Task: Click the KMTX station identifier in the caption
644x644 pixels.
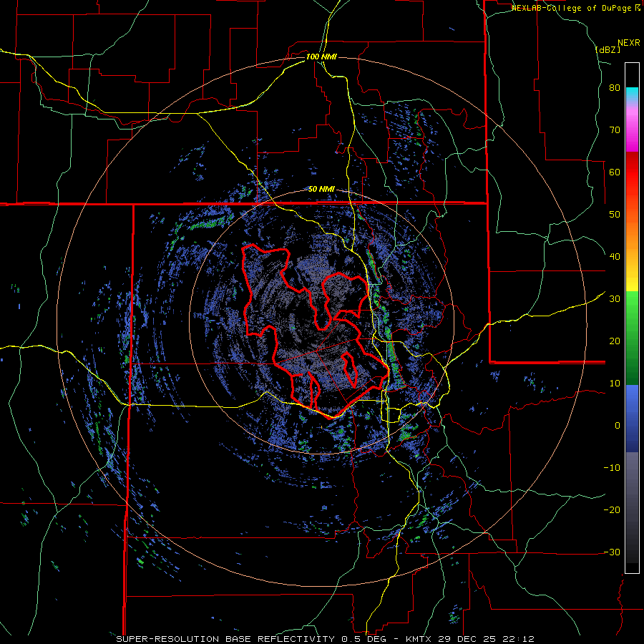Action: tap(420, 639)
